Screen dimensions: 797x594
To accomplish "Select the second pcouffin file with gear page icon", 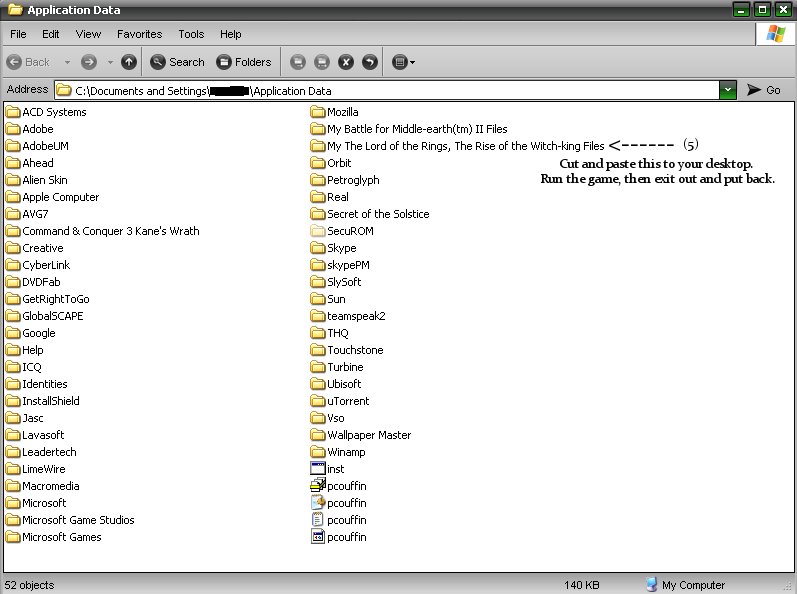I will 318,503.
